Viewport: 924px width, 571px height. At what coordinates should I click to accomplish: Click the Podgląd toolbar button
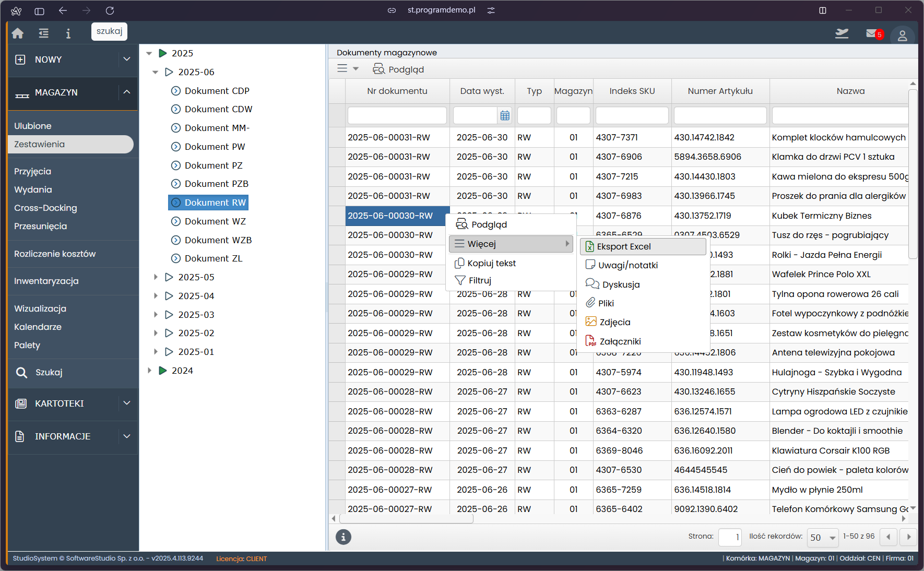[398, 69]
